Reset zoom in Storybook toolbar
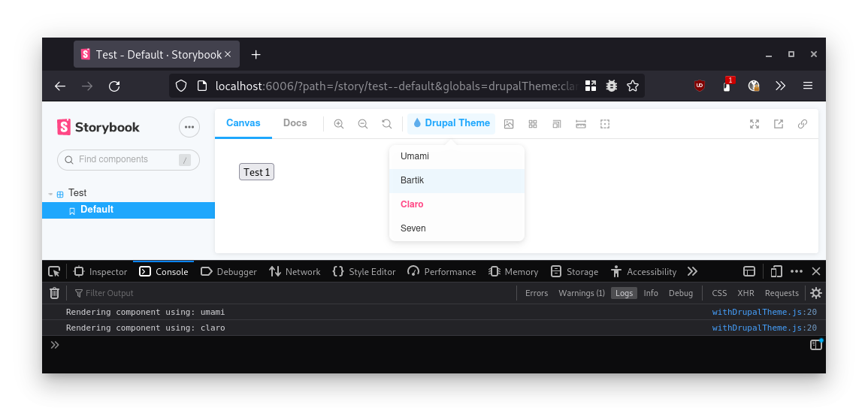This screenshot has height=420, width=868. [x=387, y=124]
